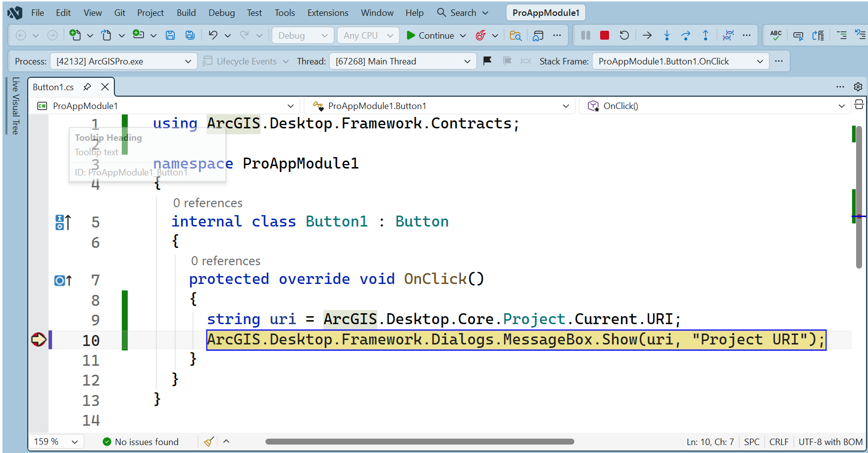Step Out of the function
Image resolution: width=868 pixels, height=453 pixels.
(706, 35)
